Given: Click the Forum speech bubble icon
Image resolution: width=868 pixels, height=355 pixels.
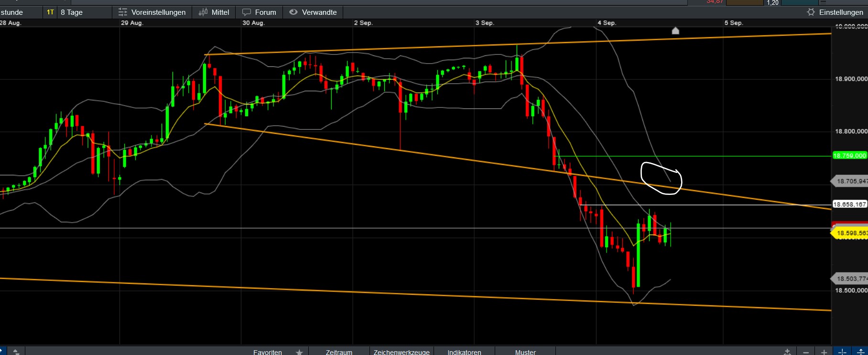Looking at the screenshot, I should (x=247, y=12).
